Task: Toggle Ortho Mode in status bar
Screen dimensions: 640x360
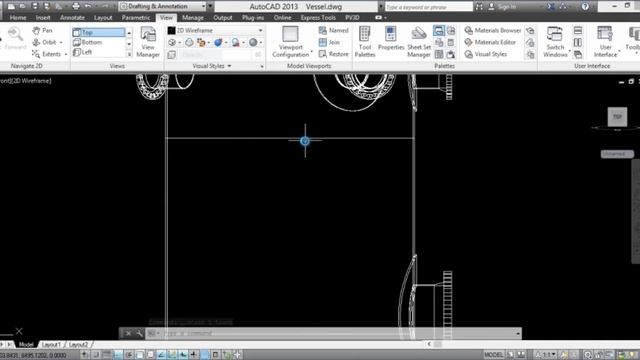Action: 118,355
